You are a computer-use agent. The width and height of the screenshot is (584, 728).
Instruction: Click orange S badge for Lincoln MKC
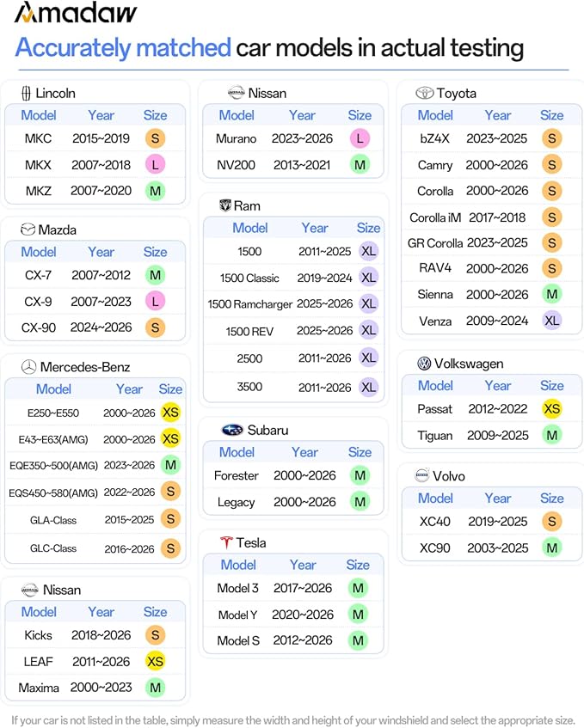pos(155,138)
